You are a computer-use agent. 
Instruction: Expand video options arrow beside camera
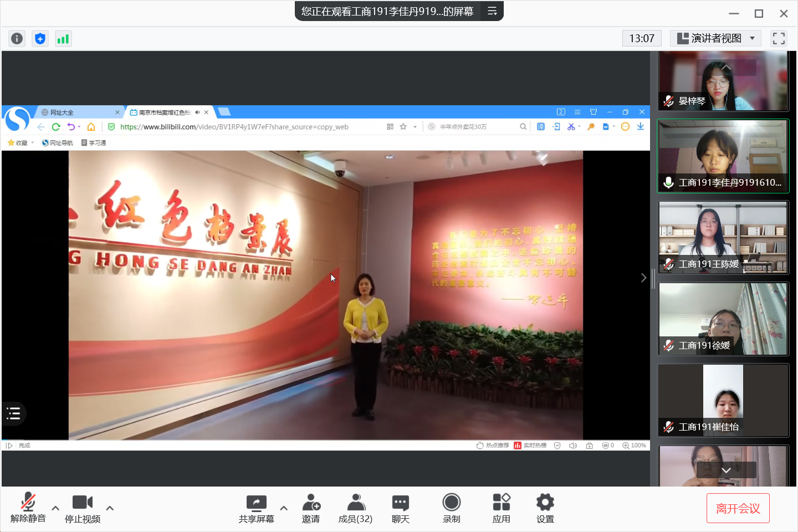[x=110, y=508]
